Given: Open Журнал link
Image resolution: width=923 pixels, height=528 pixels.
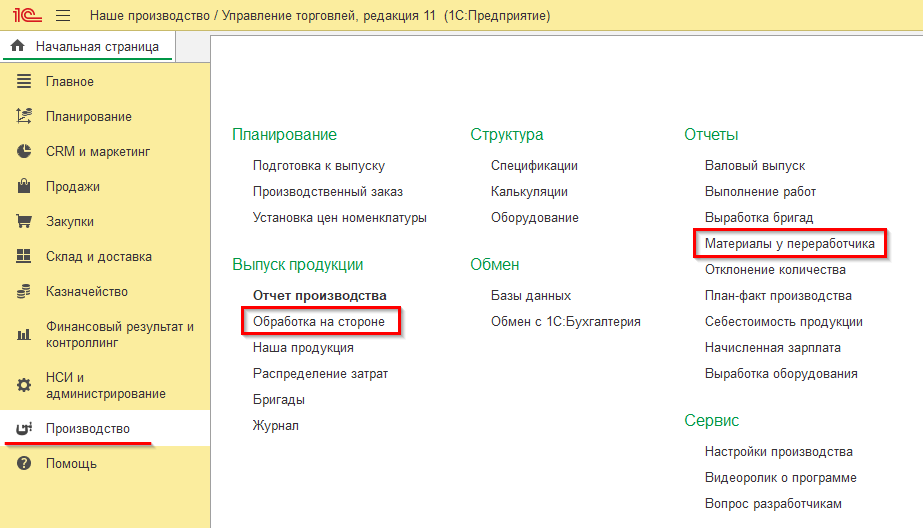Looking at the screenshot, I should [x=275, y=426].
